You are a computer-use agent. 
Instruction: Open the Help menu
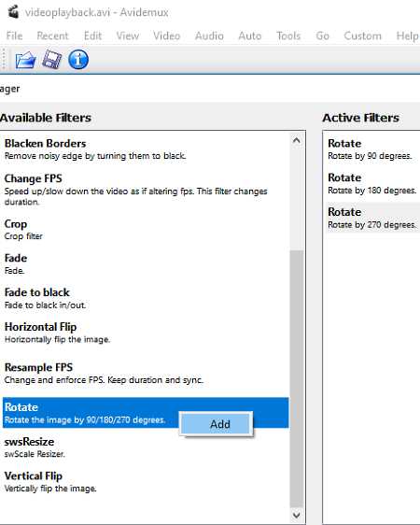[407, 35]
